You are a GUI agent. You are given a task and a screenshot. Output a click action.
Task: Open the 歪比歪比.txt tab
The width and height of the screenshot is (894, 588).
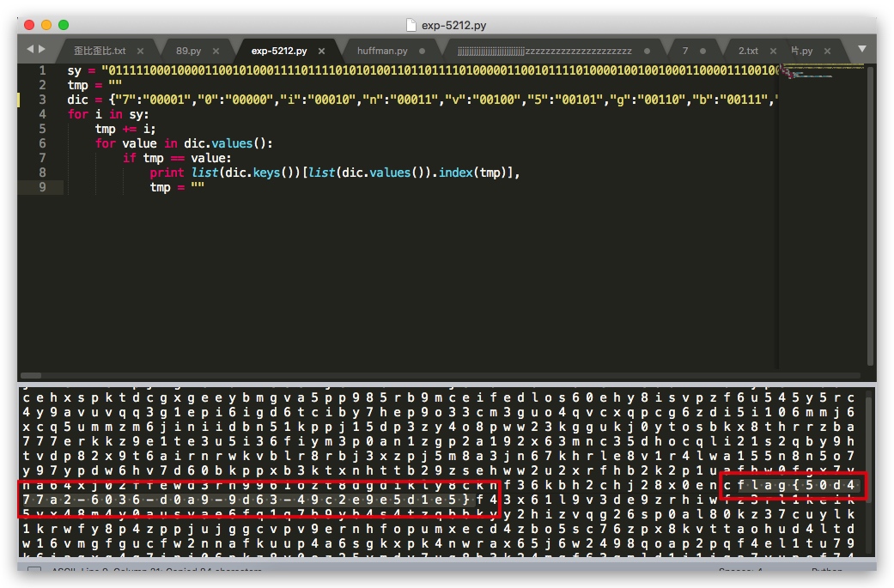pyautogui.click(x=100, y=51)
